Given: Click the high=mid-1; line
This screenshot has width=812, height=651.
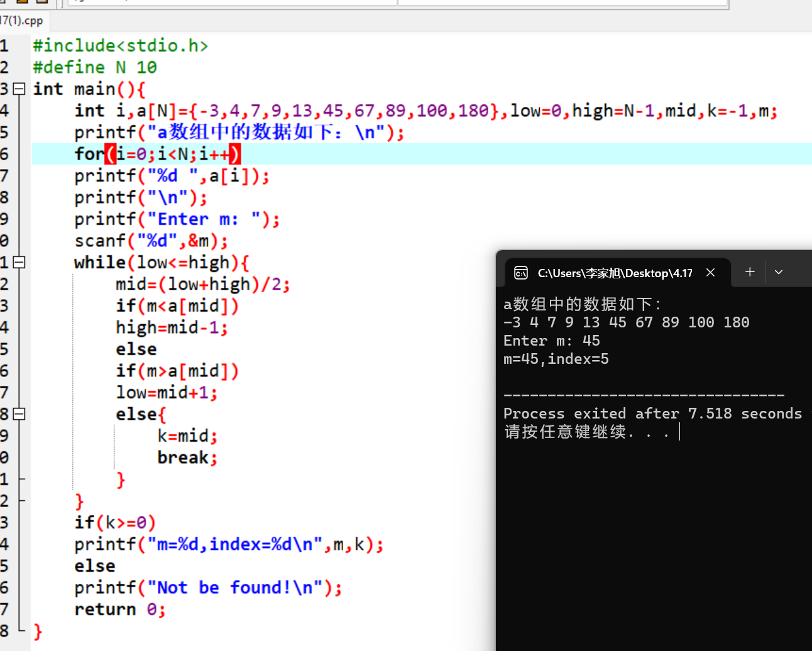Looking at the screenshot, I should pos(172,327).
